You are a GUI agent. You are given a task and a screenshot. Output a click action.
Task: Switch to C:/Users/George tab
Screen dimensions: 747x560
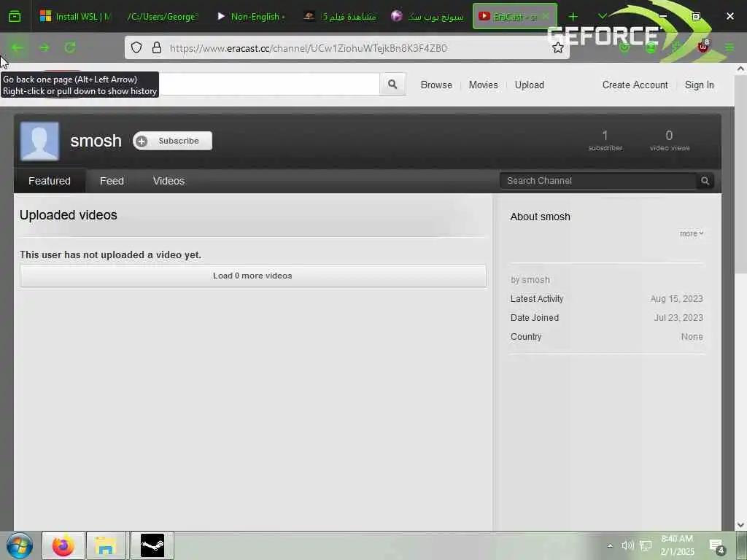tap(162, 17)
